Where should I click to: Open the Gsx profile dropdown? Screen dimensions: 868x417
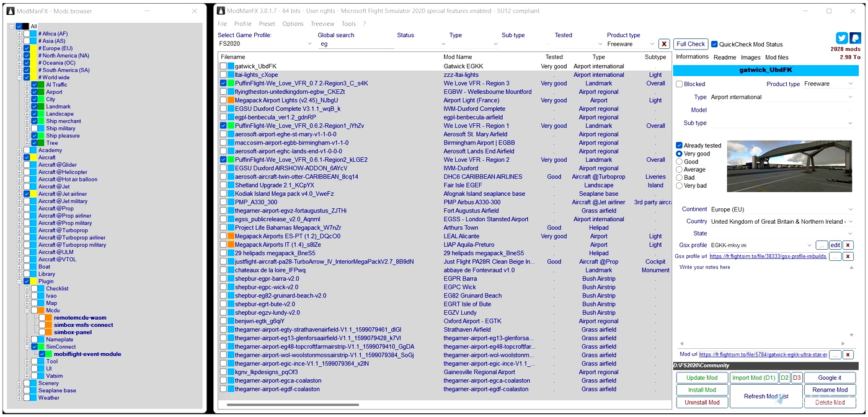(x=761, y=245)
